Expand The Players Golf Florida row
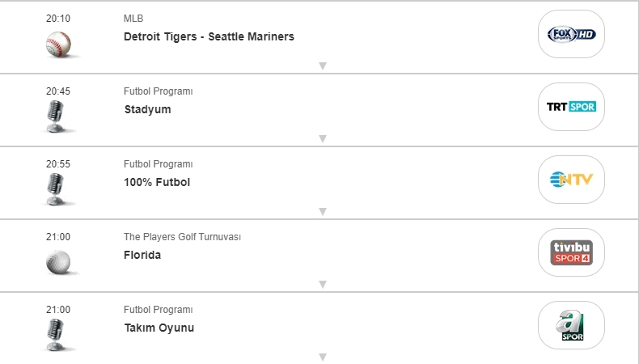This screenshot has height=364, width=639. click(x=322, y=285)
